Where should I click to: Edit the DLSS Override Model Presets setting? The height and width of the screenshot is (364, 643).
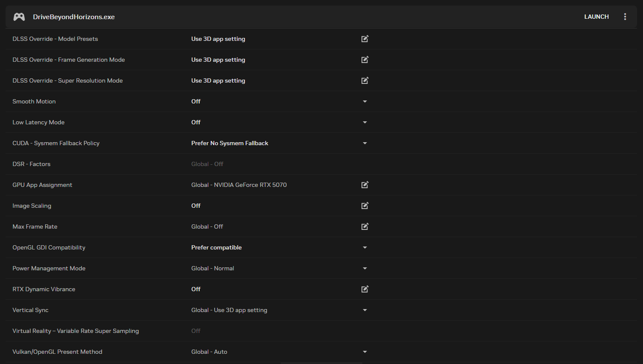[365, 39]
